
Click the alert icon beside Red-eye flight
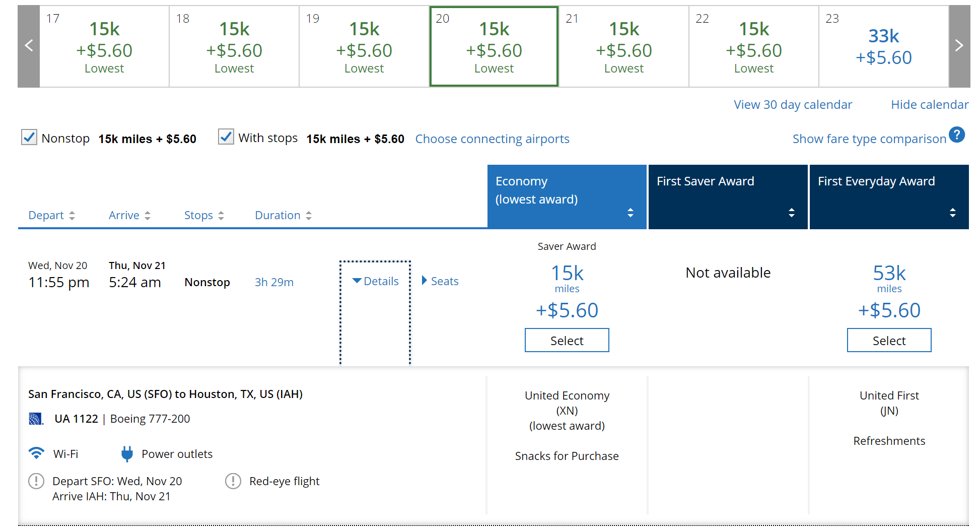coord(233,481)
